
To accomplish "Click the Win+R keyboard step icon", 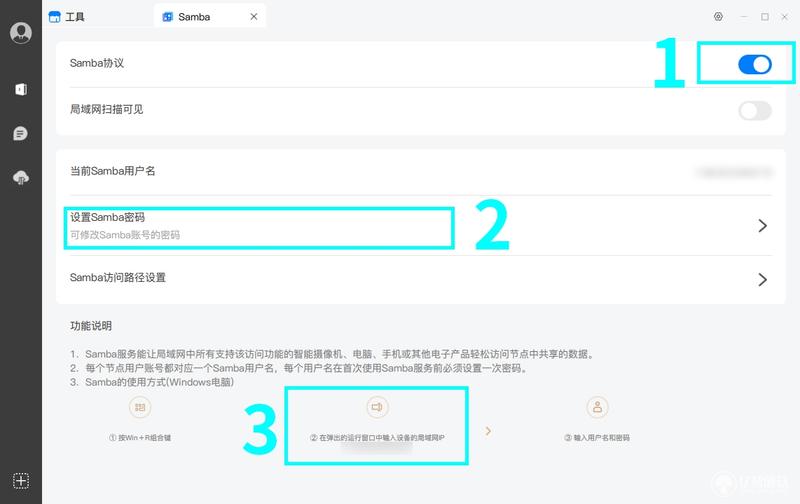I will point(140,407).
